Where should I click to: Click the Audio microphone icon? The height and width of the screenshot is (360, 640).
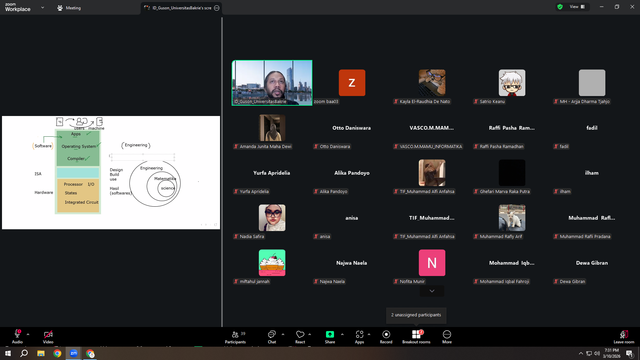point(18,334)
